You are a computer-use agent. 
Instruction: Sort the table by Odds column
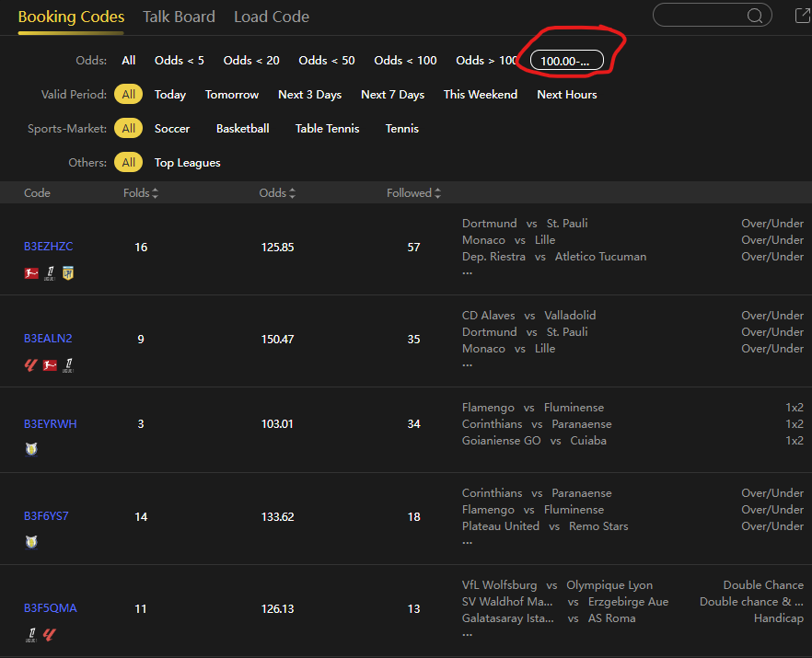click(277, 193)
